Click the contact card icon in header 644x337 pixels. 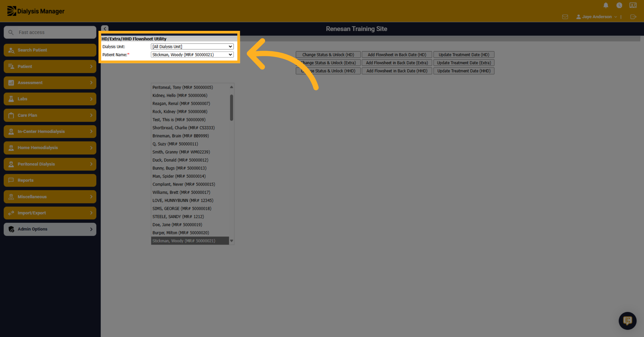(x=633, y=5)
